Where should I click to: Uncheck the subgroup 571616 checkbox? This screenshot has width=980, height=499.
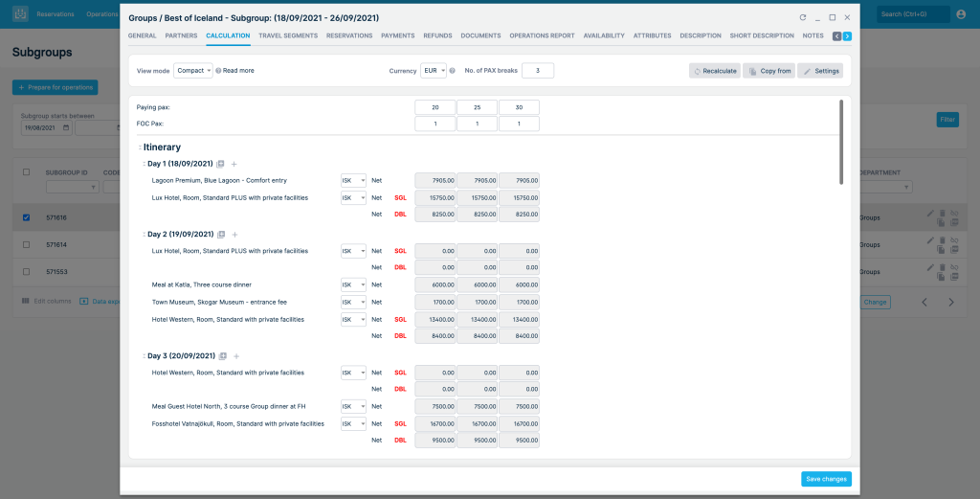[26, 217]
